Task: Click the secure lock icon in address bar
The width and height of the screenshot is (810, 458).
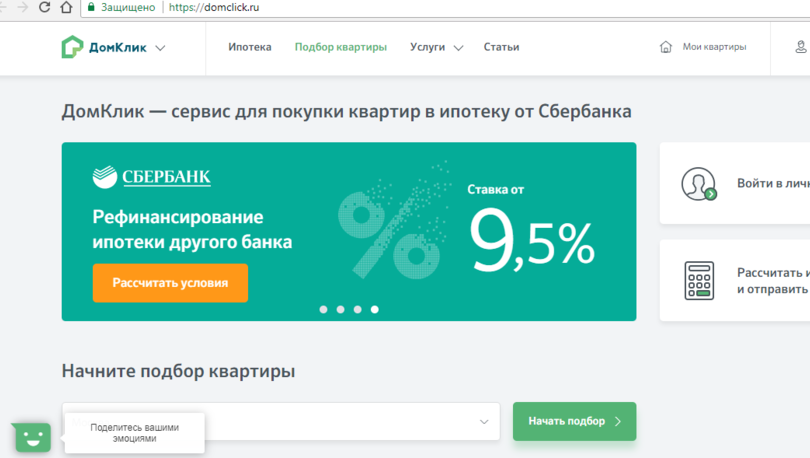Action: pos(92,7)
